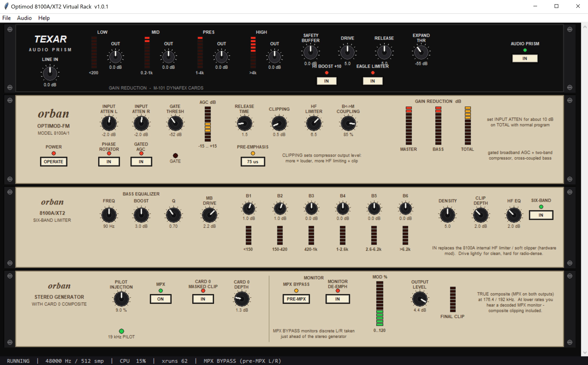Toggle the SIX-BAND IN button
Image resolution: width=588 pixels, height=365 pixels.
click(x=541, y=215)
